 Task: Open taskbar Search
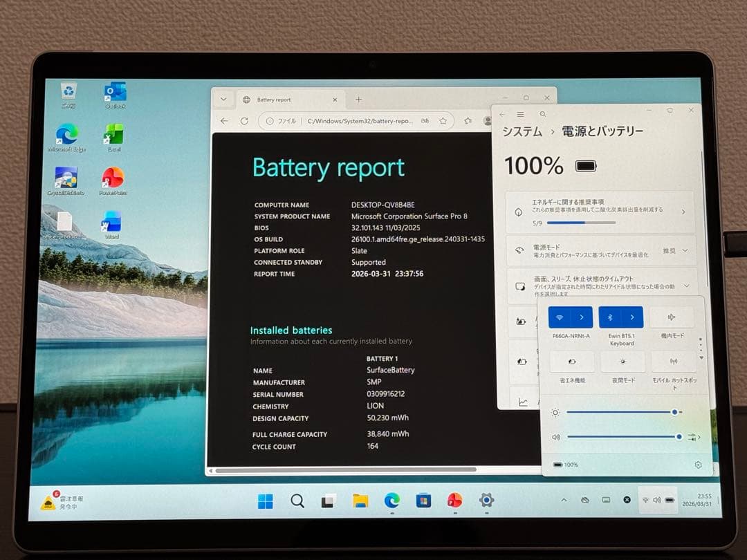pyautogui.click(x=297, y=501)
